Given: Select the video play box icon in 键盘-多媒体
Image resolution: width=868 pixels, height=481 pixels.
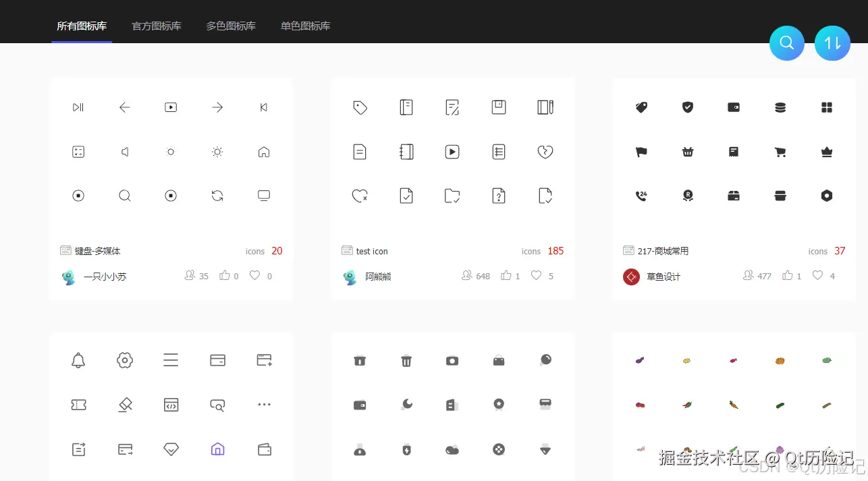Looking at the screenshot, I should point(171,107).
